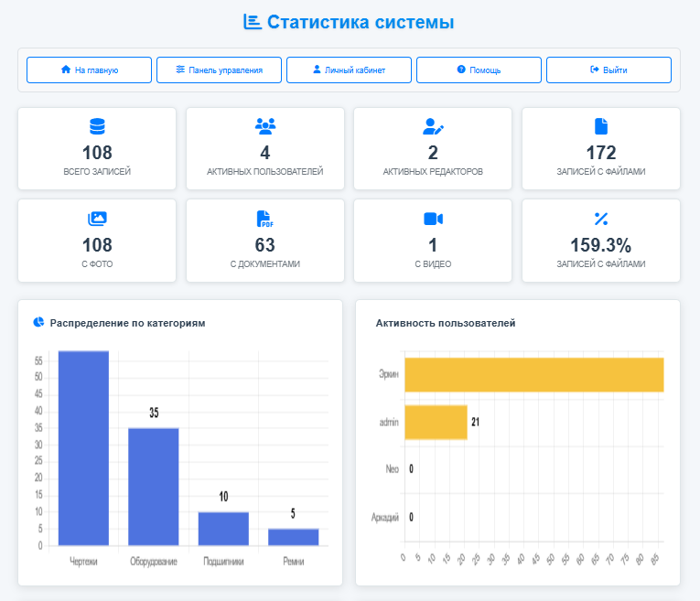The image size is (700, 601).
Task: Open the 'Помощь' help page
Action: click(x=479, y=70)
